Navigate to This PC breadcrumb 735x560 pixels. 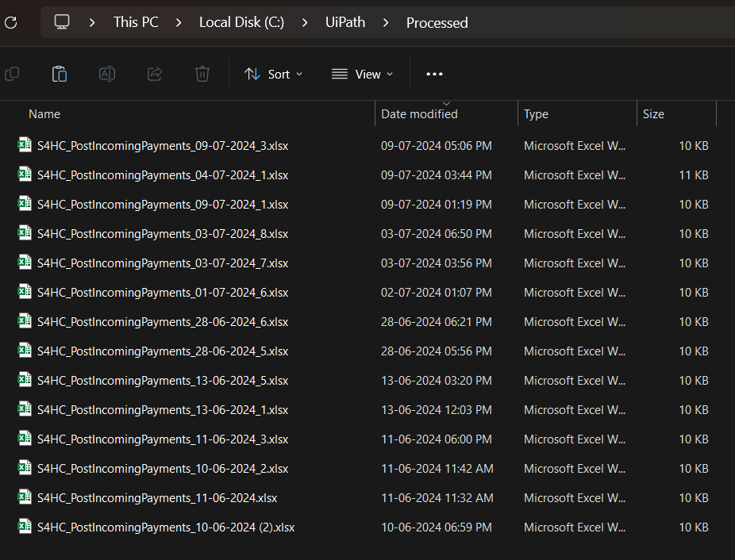point(136,22)
